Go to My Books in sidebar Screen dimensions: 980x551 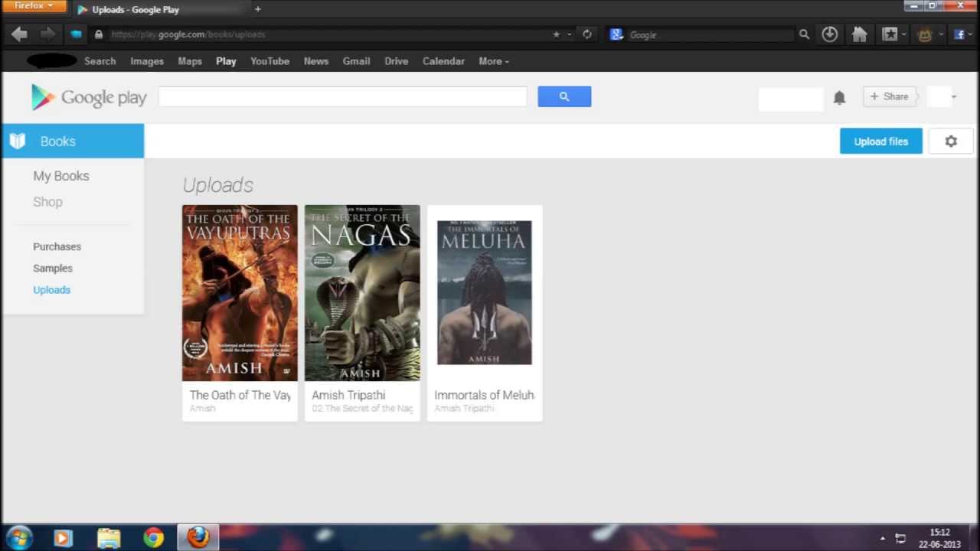point(61,176)
